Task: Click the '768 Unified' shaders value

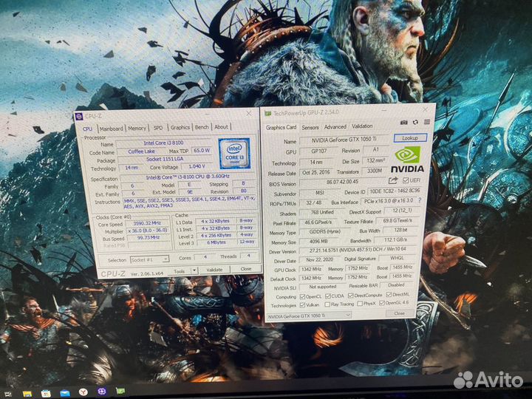Action: click(x=322, y=212)
